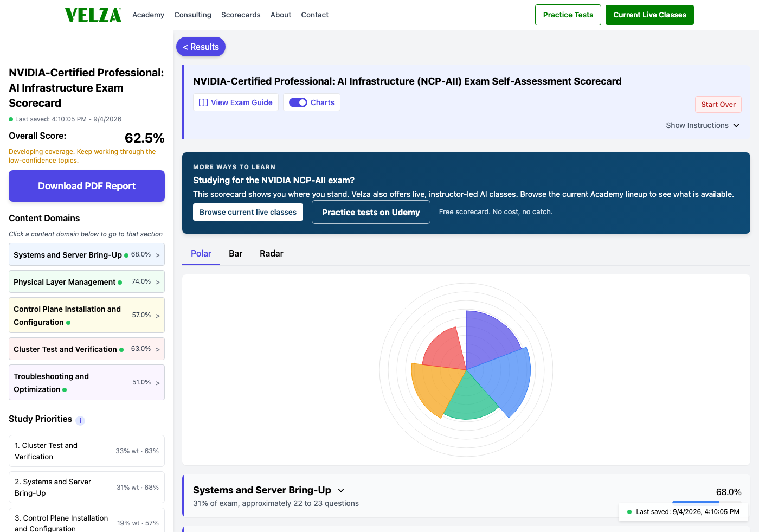Open View Exam Guide

pyautogui.click(x=236, y=102)
